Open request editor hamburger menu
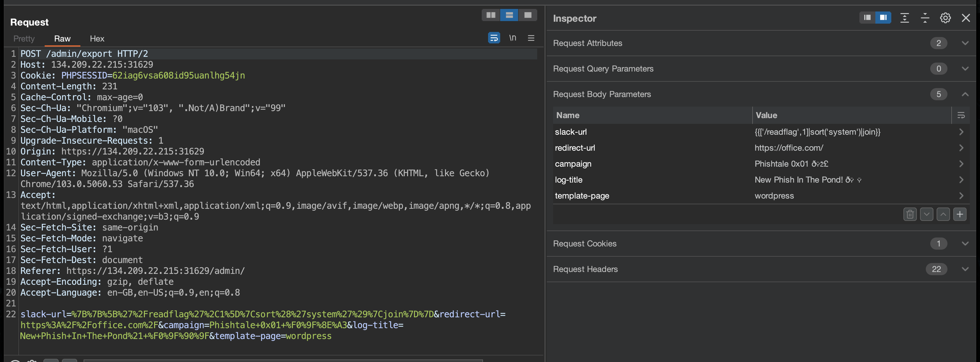The width and height of the screenshot is (980, 362). click(531, 38)
